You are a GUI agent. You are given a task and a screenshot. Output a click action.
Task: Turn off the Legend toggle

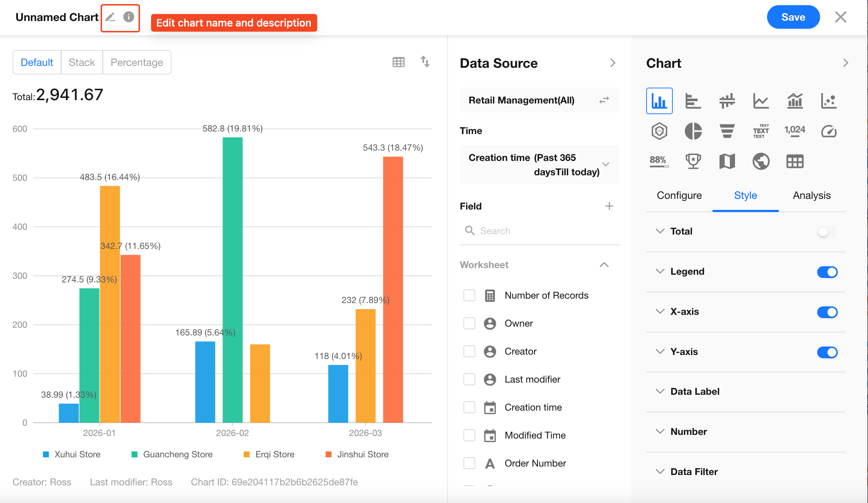(x=827, y=272)
